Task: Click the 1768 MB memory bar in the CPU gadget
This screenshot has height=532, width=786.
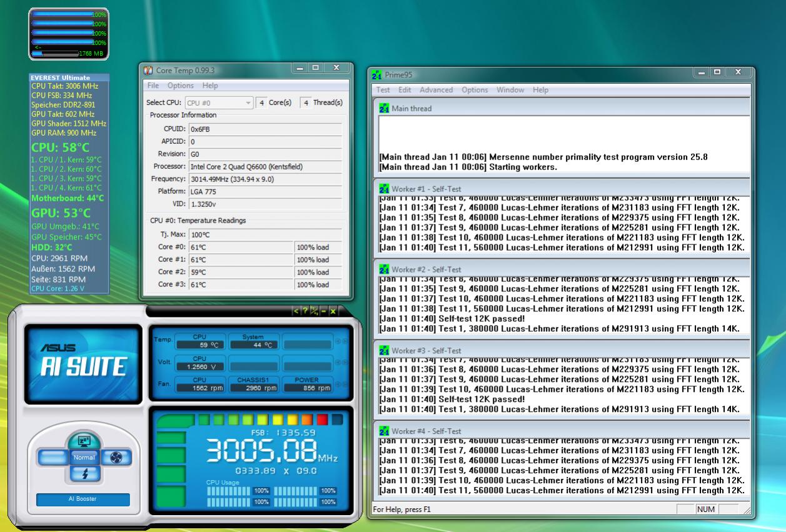Action: [68, 54]
